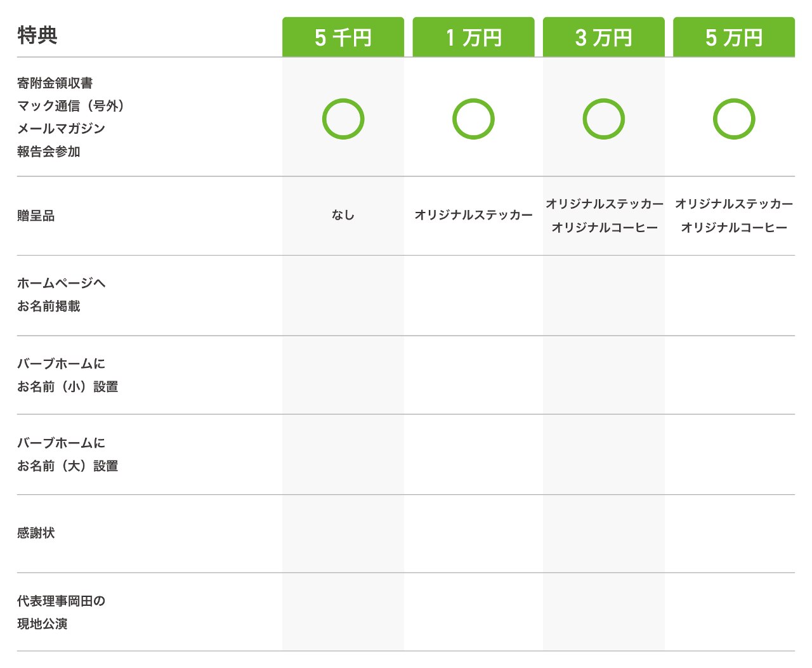812x668 pixels.
Task: Click the green circle under 5万円
Action: click(734, 119)
